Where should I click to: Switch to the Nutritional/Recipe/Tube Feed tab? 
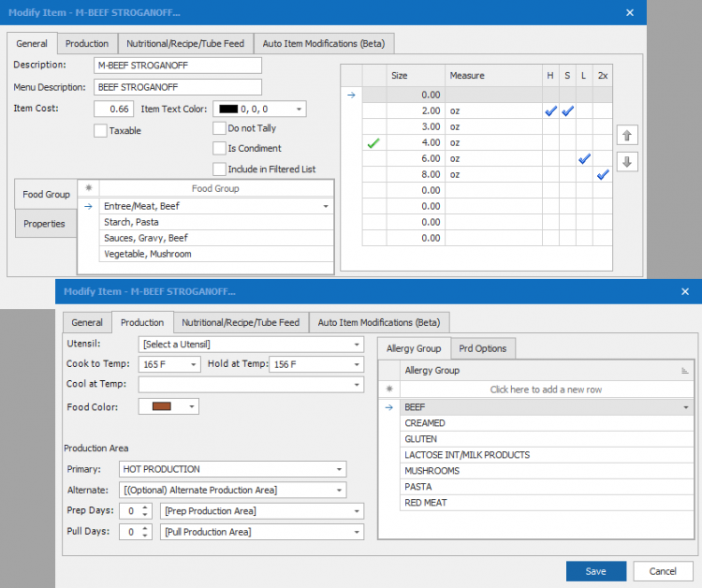coord(241,322)
